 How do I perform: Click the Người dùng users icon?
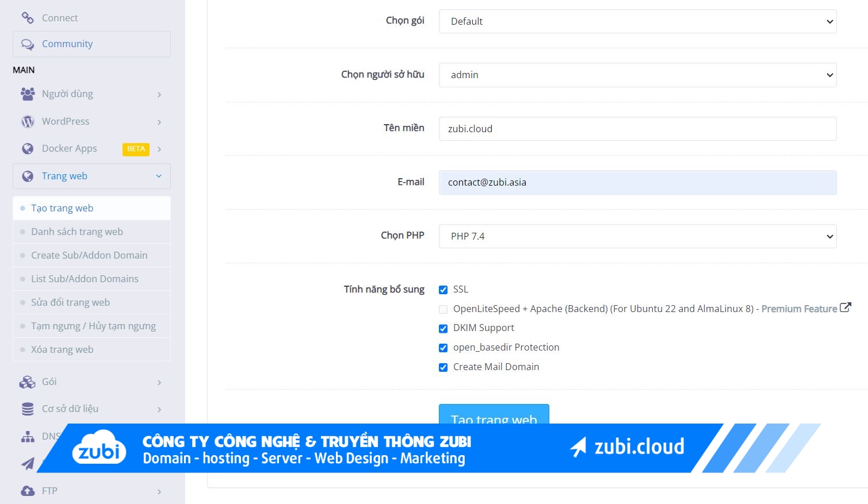pos(28,94)
